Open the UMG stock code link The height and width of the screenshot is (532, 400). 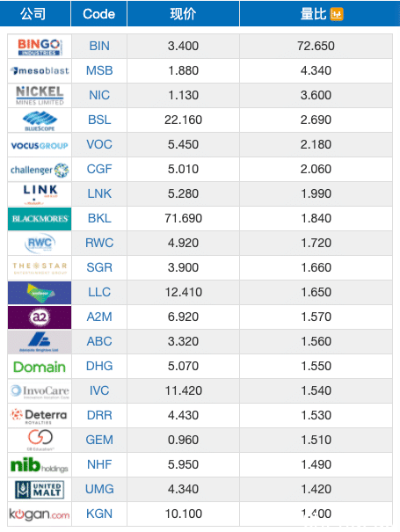click(99, 489)
